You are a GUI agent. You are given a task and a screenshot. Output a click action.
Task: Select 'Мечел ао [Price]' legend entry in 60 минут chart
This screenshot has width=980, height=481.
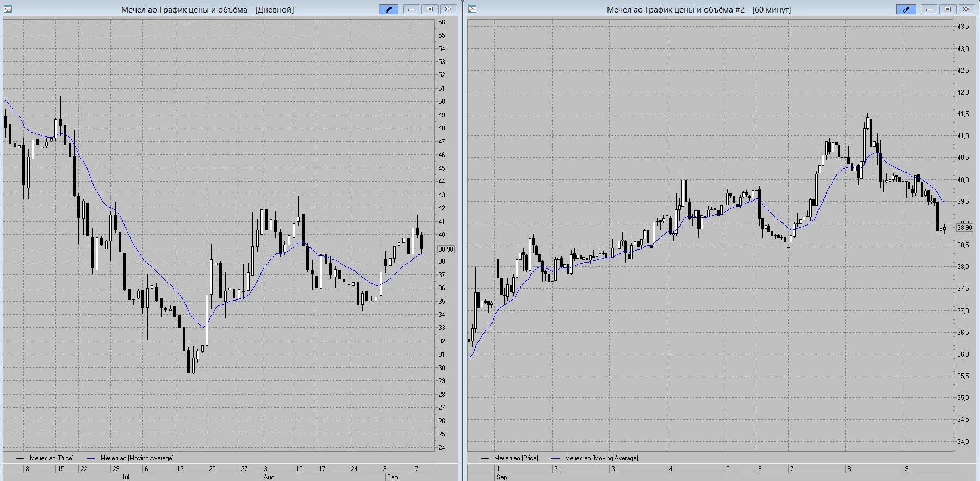(x=516, y=458)
